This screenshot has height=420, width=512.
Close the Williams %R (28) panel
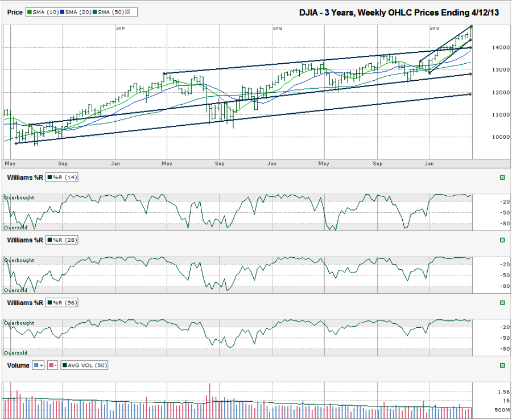click(502, 240)
